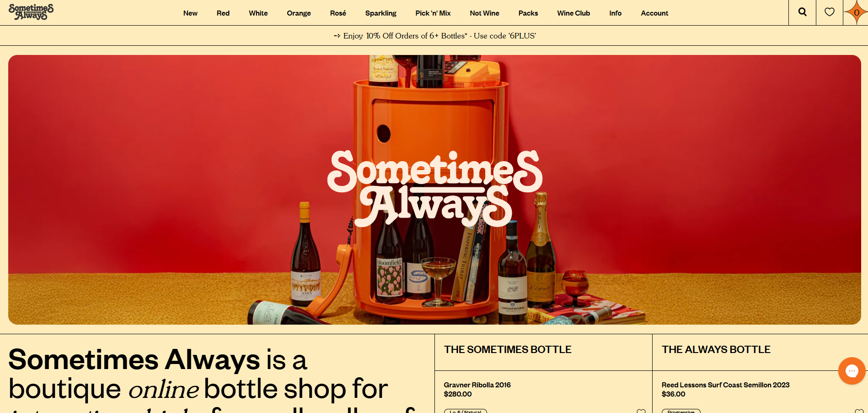868x413 pixels.
Task: Select the Lo-fi / Natural tag
Action: [466, 411]
